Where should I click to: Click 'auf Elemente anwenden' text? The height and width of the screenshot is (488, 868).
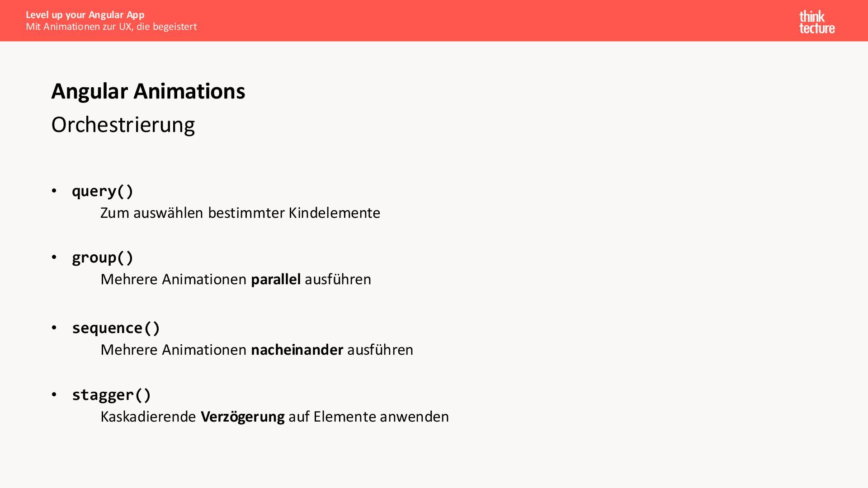pos(368,417)
